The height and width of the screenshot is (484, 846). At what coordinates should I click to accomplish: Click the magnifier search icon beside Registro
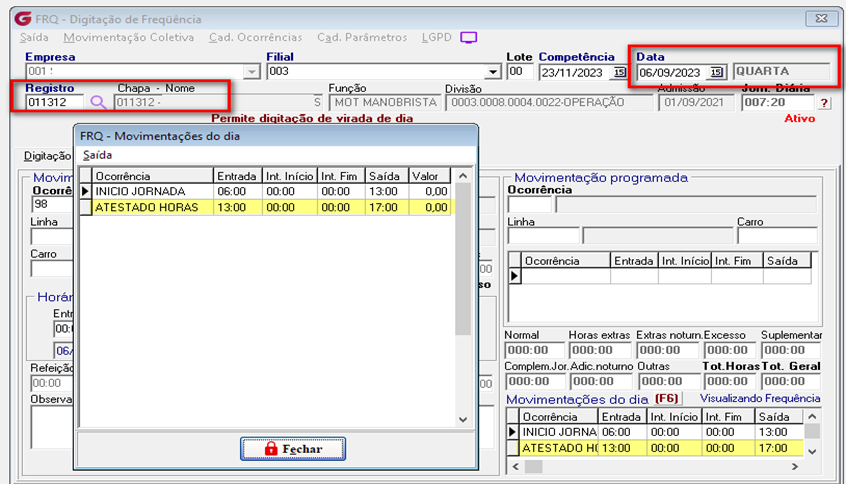[98, 102]
